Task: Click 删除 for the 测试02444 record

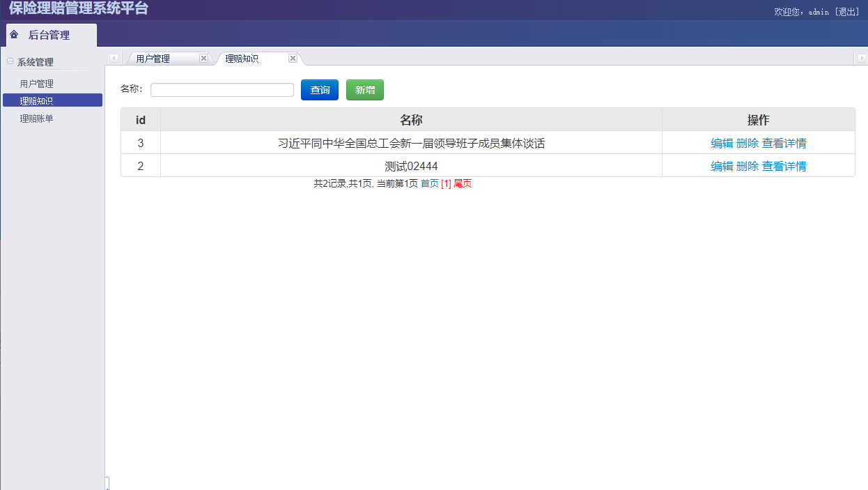Action: [745, 166]
